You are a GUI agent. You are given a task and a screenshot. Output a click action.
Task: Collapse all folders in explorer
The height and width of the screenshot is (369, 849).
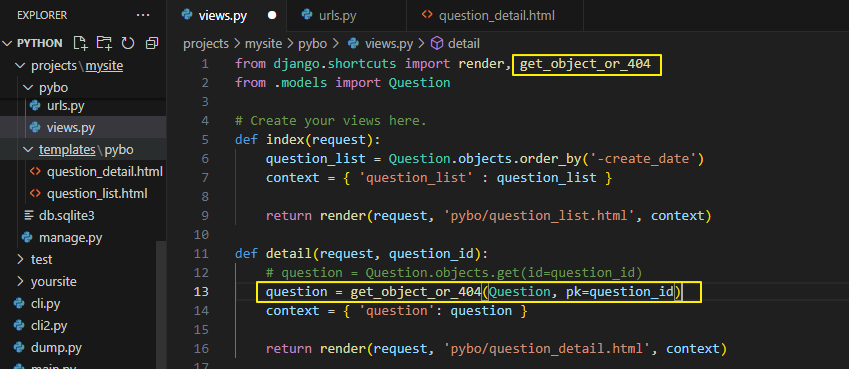coord(152,43)
